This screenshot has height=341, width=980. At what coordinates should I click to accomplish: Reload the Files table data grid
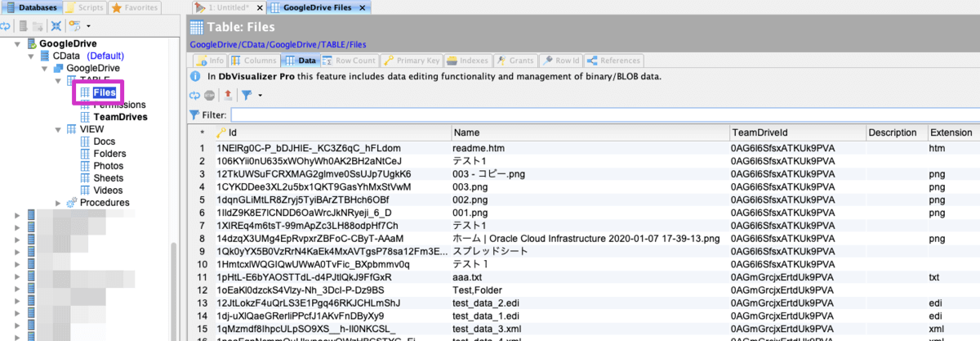pyautogui.click(x=194, y=95)
